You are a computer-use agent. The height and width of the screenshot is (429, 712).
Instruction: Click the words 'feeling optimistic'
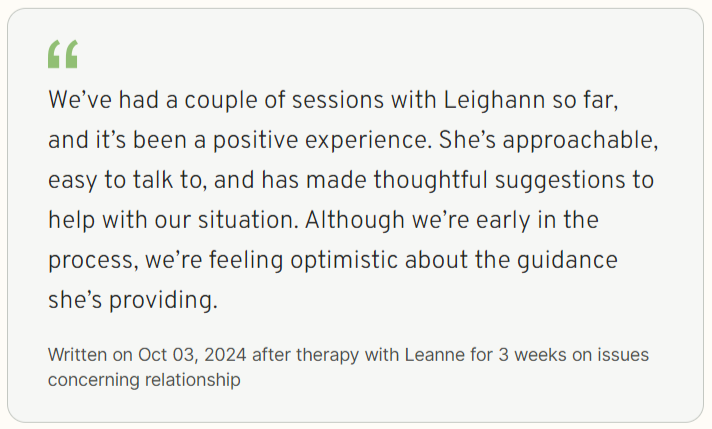click(x=303, y=260)
